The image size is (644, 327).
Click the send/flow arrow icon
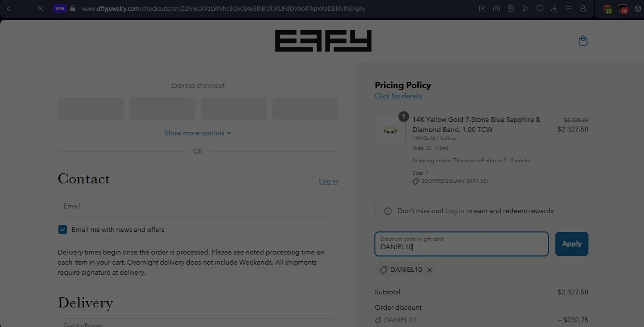[x=526, y=9]
